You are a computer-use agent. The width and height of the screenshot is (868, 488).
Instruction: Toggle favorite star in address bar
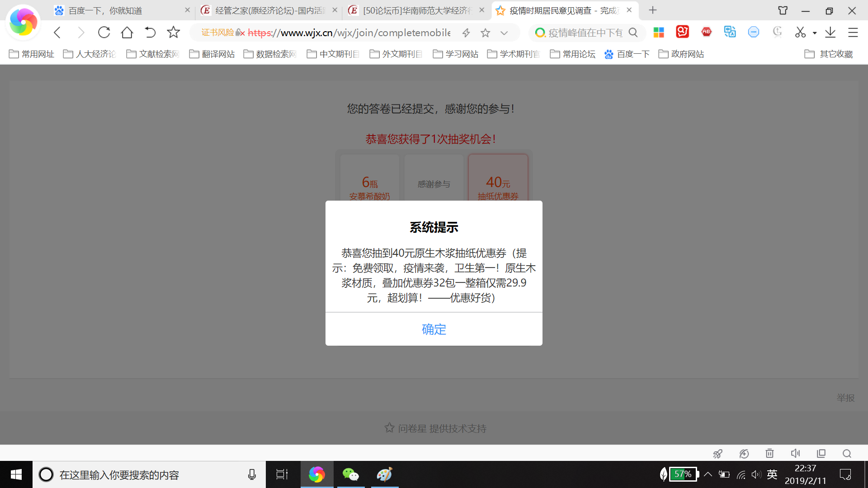point(485,33)
